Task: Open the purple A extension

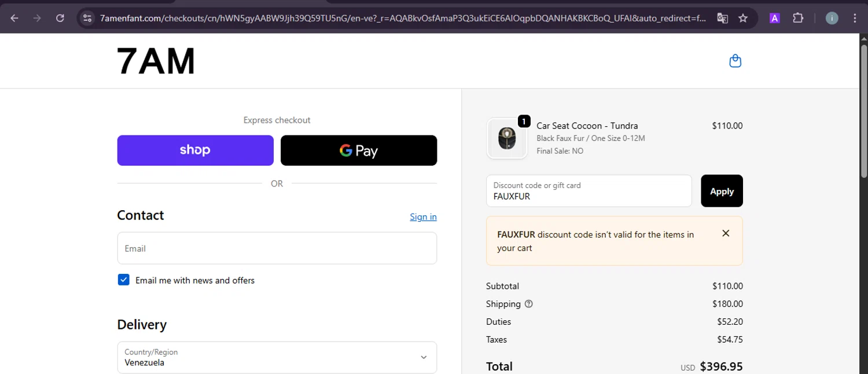Action: point(774,18)
